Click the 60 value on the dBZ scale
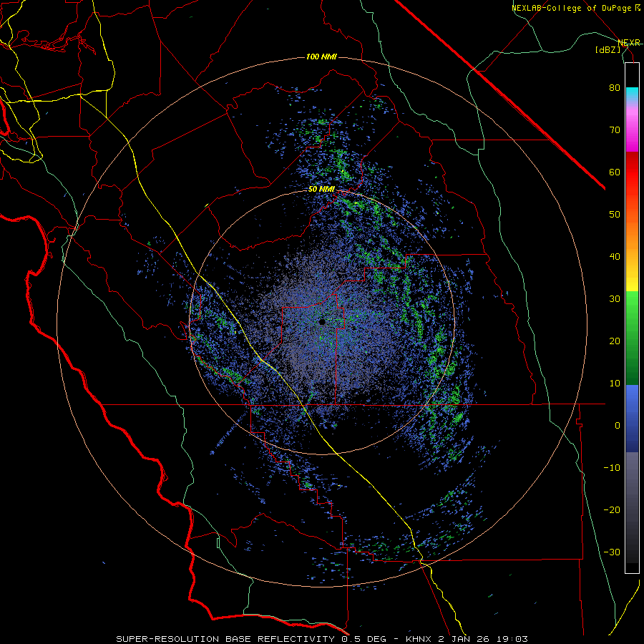 pos(615,172)
